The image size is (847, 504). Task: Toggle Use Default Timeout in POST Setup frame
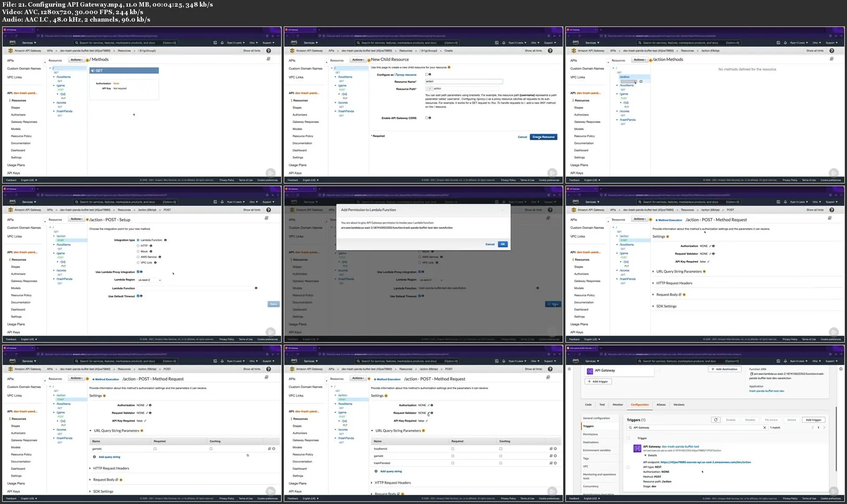pos(138,296)
